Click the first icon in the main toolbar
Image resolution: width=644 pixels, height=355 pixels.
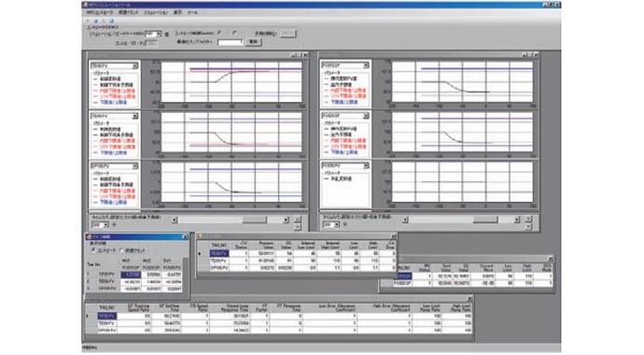coord(88,21)
